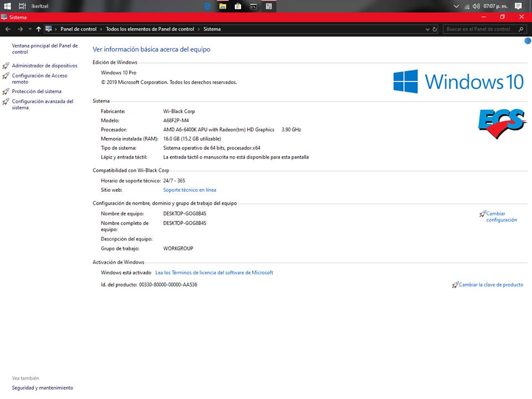The height and width of the screenshot is (399, 532).
Task: Open Administrador de dispositivos
Action: click(45, 65)
